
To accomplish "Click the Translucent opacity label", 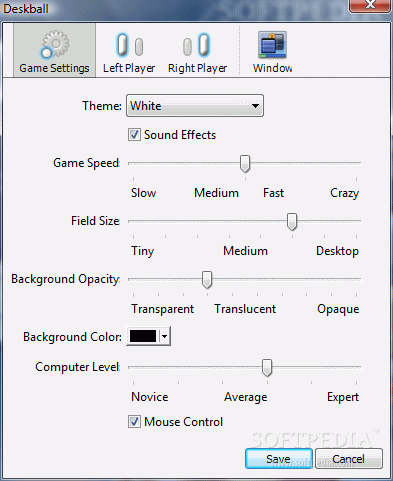I will (245, 309).
